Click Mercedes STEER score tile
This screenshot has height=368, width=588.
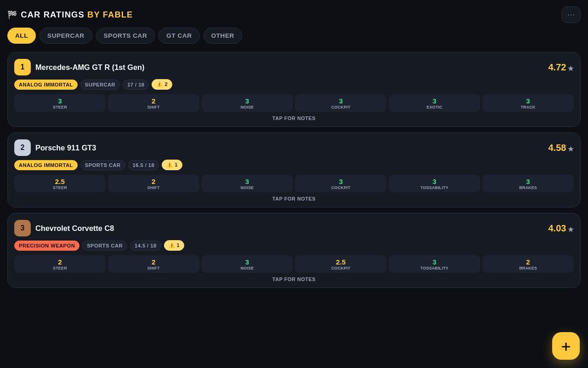(60, 103)
